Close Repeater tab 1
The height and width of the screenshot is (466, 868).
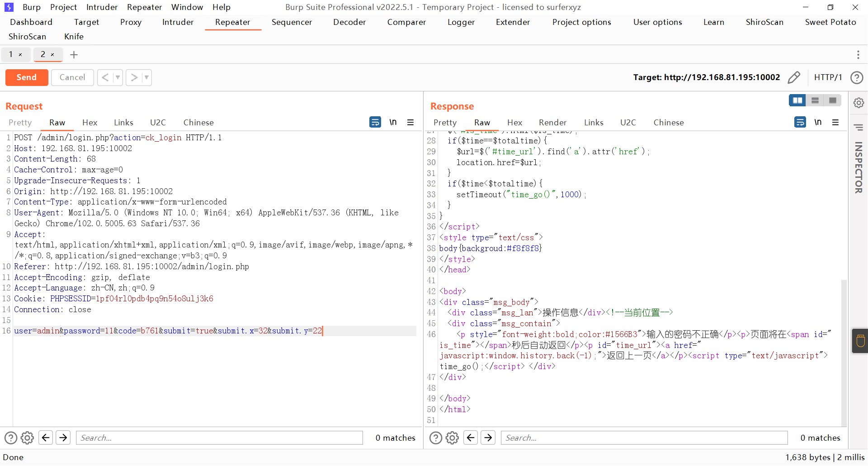pos(20,55)
